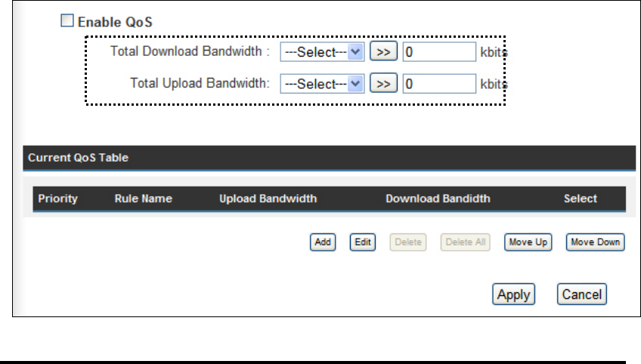Click the Rule Name column header
641x364 pixels.
143,199
